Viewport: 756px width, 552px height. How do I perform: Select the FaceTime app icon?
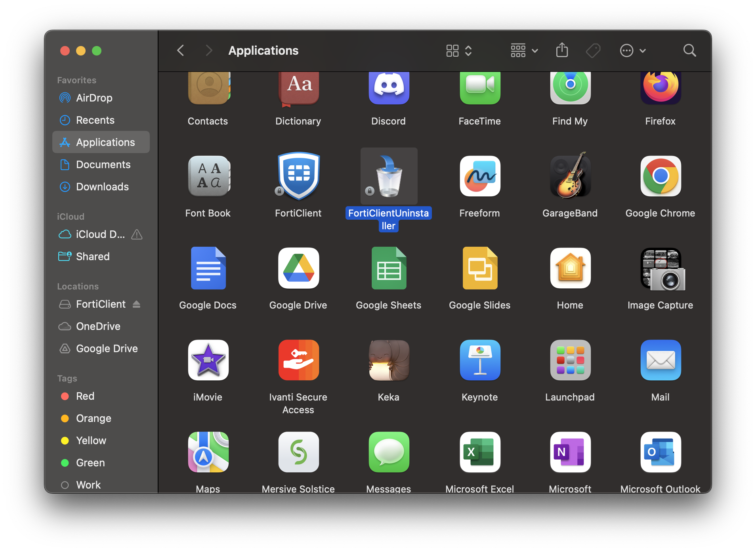[480, 88]
